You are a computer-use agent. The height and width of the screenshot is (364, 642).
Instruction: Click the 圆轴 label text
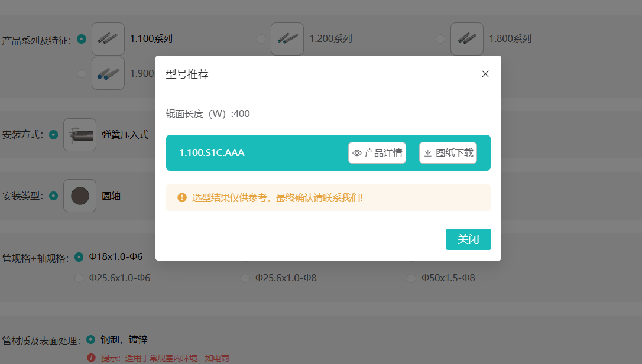coord(111,196)
